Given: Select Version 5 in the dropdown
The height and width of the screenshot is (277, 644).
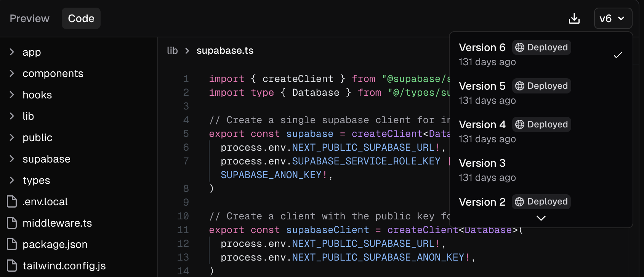Looking at the screenshot, I should [541, 93].
